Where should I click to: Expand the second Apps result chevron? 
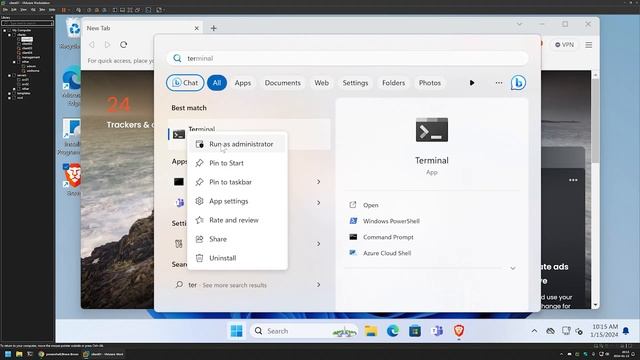tap(318, 202)
